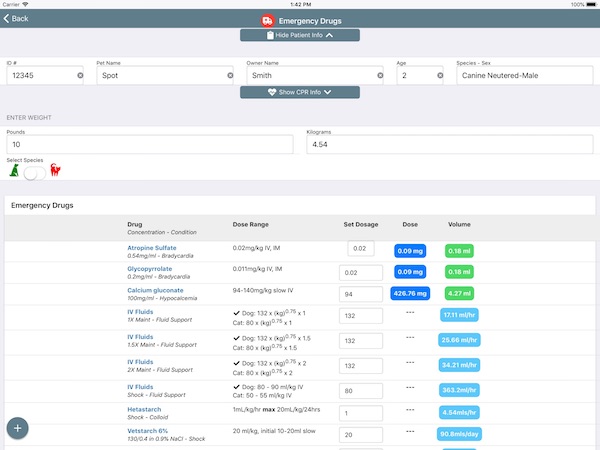The height and width of the screenshot is (450, 600).
Task: Select Shock Dog 80 - 90 ml/kg checkmark
Action: (236, 387)
